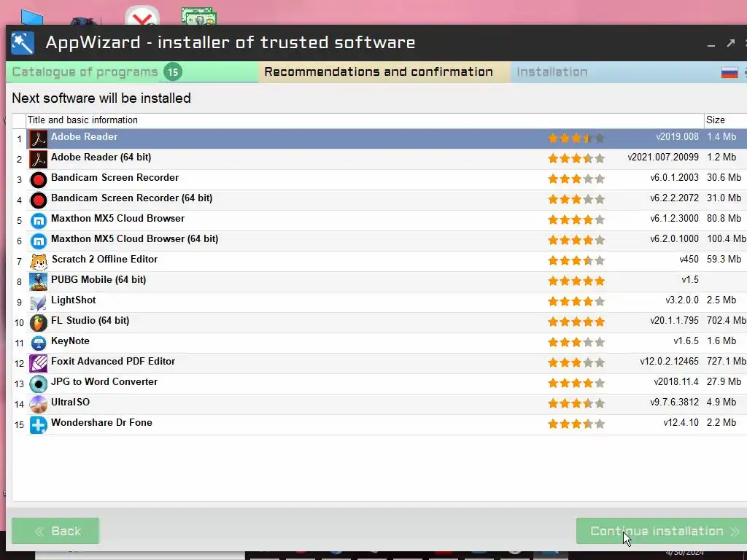The image size is (747, 560).
Task: Select the LightShot title text
Action: pyautogui.click(x=74, y=300)
